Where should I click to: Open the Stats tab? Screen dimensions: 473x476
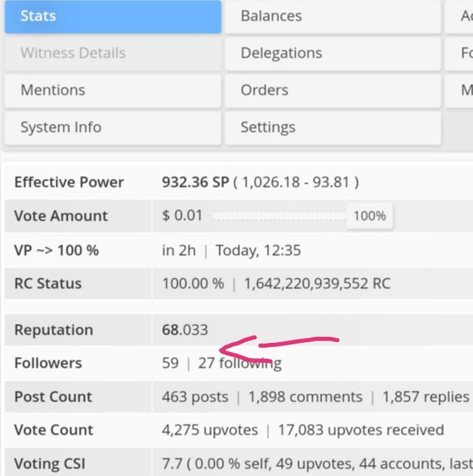coord(112,16)
